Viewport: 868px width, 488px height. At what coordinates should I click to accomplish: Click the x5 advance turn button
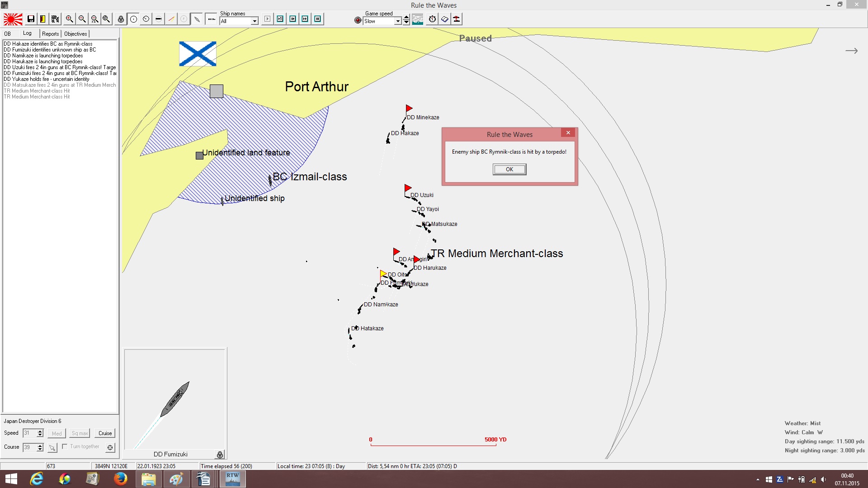(x=280, y=19)
